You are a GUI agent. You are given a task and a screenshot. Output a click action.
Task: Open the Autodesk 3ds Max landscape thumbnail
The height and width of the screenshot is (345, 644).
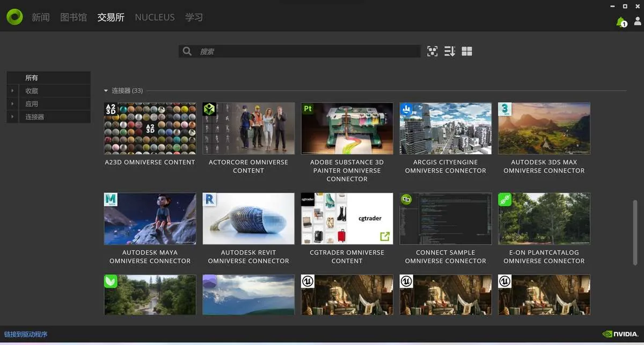[544, 128]
